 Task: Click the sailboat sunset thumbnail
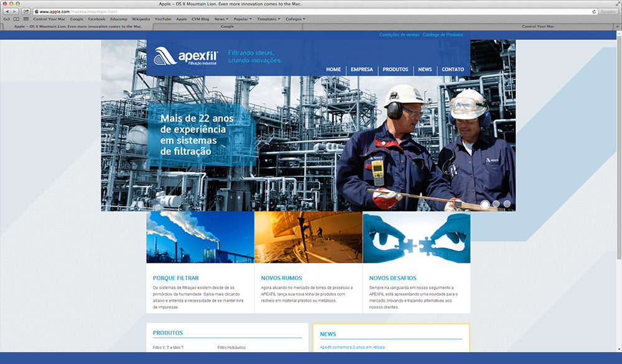pos(309,237)
